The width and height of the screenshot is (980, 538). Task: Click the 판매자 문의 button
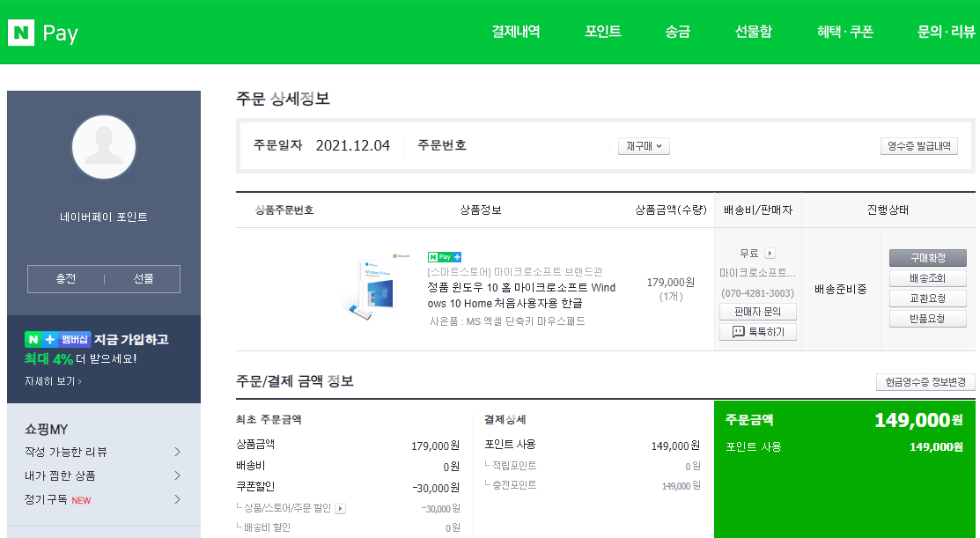pos(757,311)
